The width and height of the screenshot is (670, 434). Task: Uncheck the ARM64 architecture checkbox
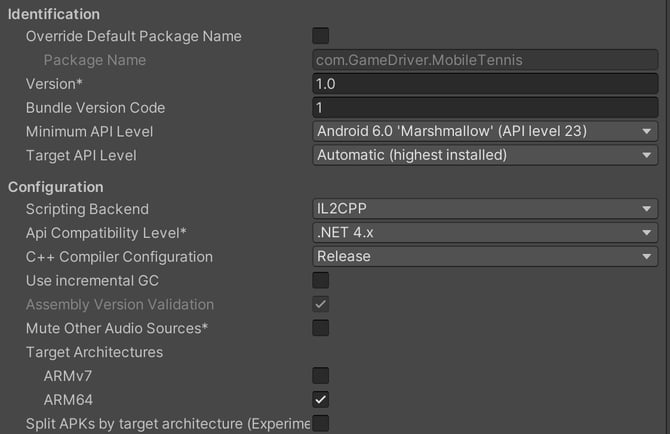pyautogui.click(x=321, y=400)
